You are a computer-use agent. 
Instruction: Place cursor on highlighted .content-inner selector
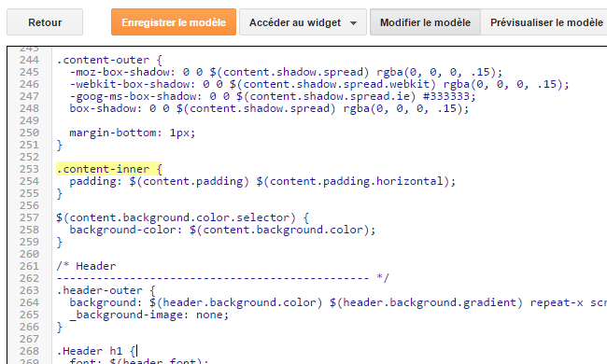[x=109, y=169]
